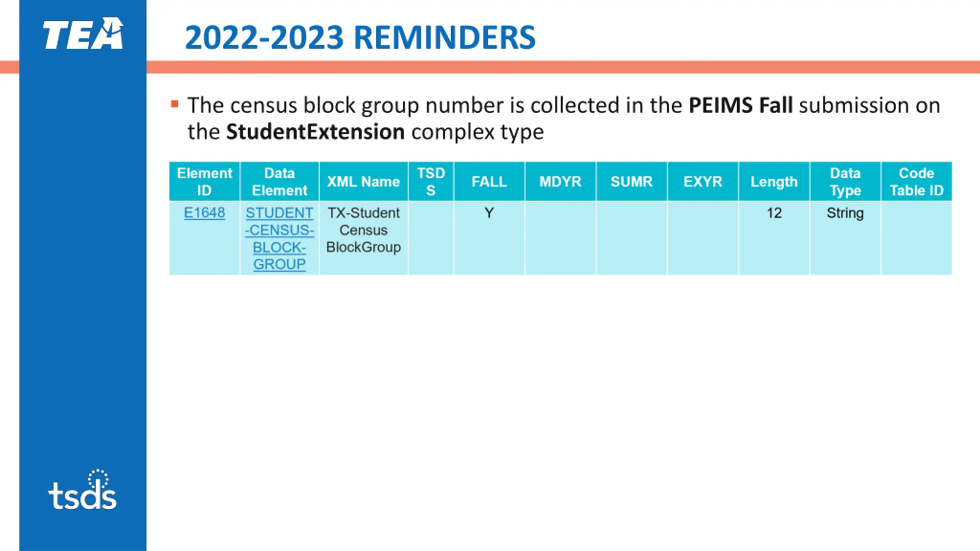Open the STUDENT-CENSUS-BLOCK-GROUP link
The image size is (980, 551).
[x=279, y=238]
